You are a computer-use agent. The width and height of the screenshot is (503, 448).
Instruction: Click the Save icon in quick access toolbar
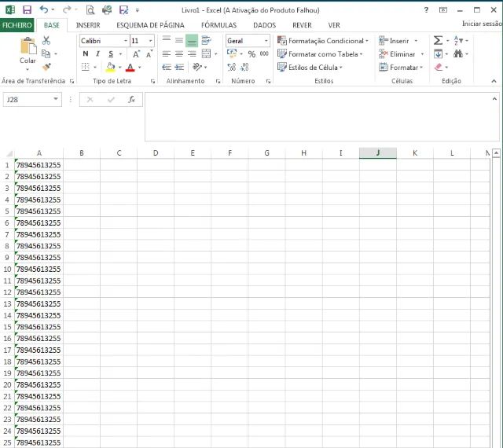point(28,10)
